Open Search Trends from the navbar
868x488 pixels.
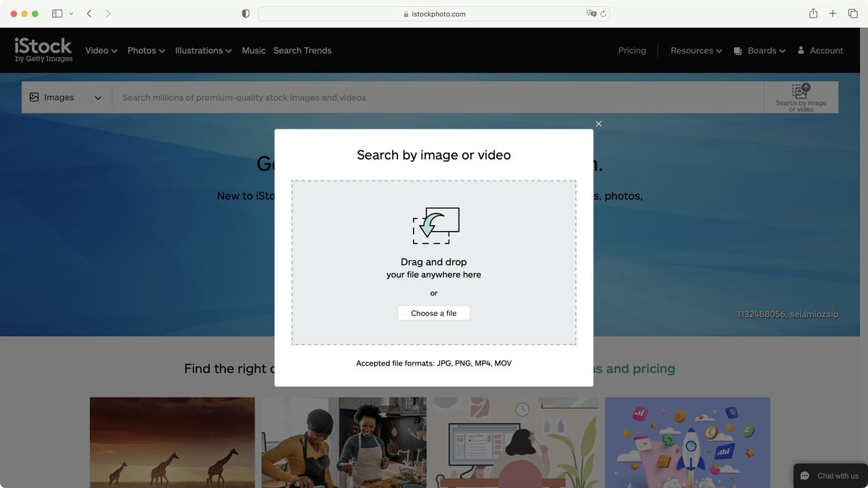point(302,50)
